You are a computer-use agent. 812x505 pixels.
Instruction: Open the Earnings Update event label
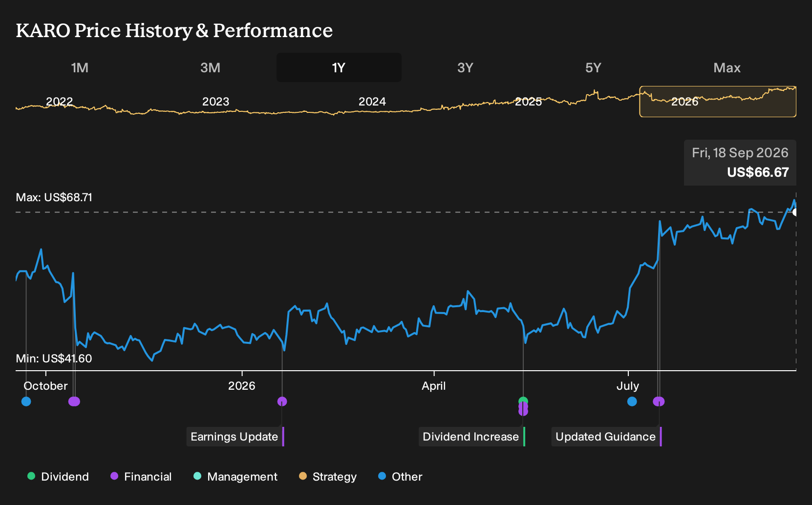(x=235, y=437)
